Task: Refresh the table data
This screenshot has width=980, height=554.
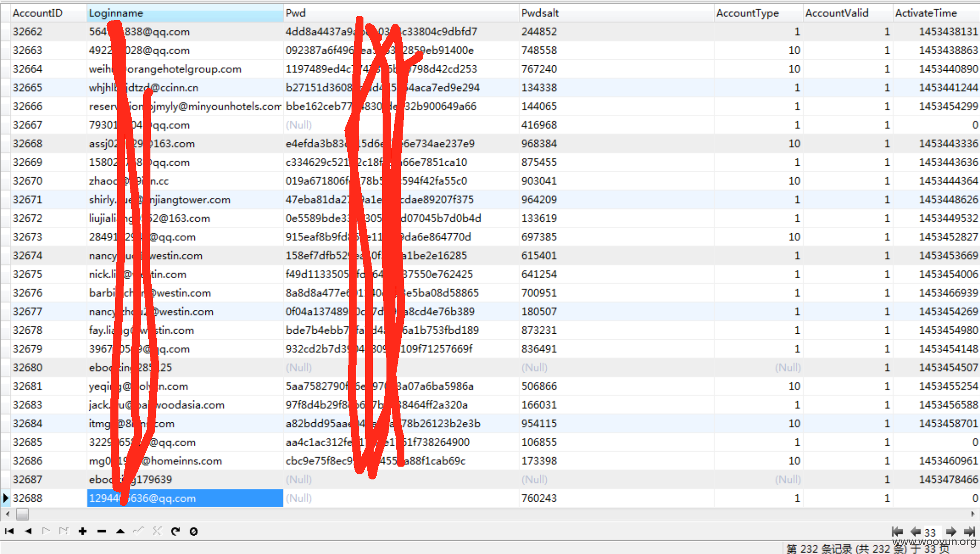Action: 176,531
